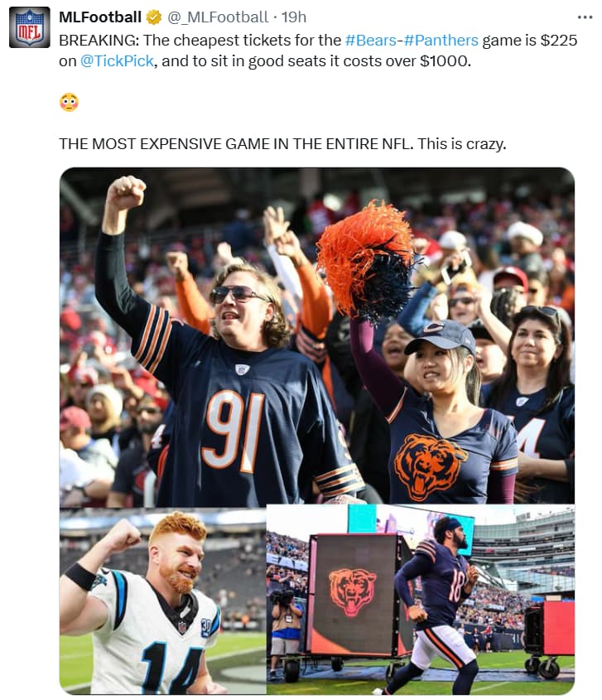This screenshot has width=602, height=700.
Task: Open the Bears number 18 running photo
Action: pos(421,599)
